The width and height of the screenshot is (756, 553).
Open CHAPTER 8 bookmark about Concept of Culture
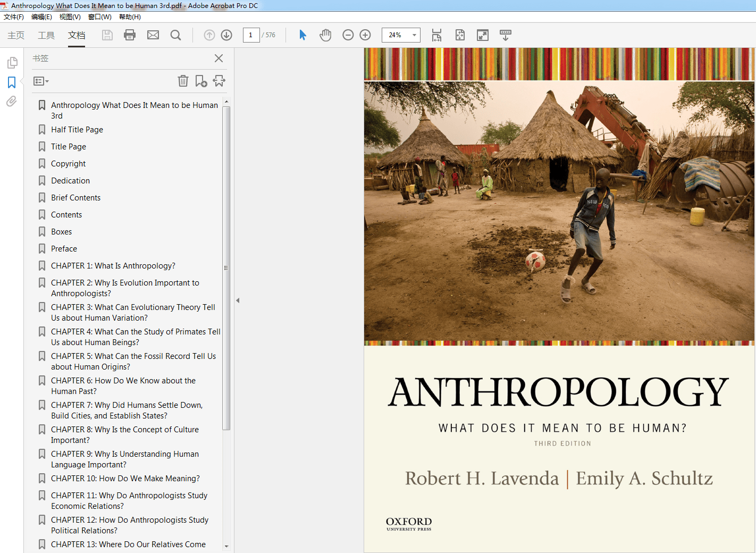coord(124,434)
